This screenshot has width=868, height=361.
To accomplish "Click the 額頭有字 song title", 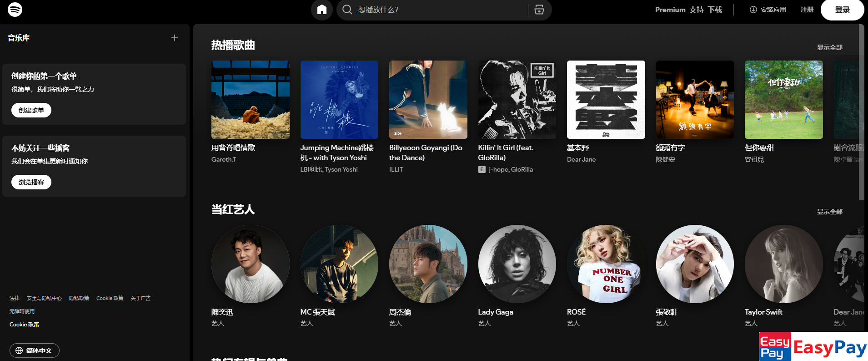I will 670,147.
